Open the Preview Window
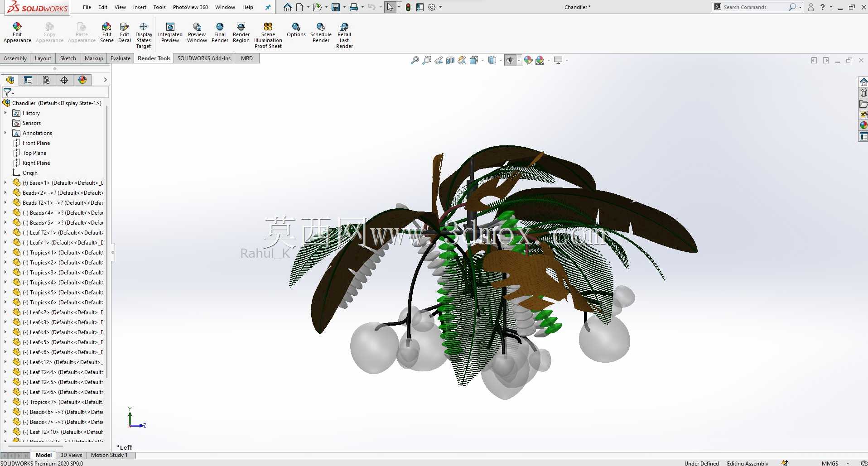Image resolution: width=868 pixels, height=466 pixels. click(x=197, y=33)
